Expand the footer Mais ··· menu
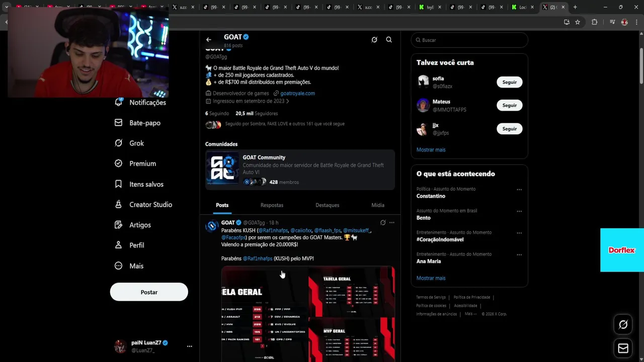 click(x=470, y=314)
